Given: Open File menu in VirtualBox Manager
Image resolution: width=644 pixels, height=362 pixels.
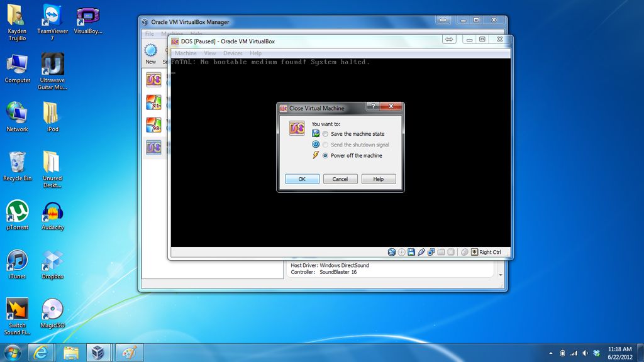Looking at the screenshot, I should (150, 34).
